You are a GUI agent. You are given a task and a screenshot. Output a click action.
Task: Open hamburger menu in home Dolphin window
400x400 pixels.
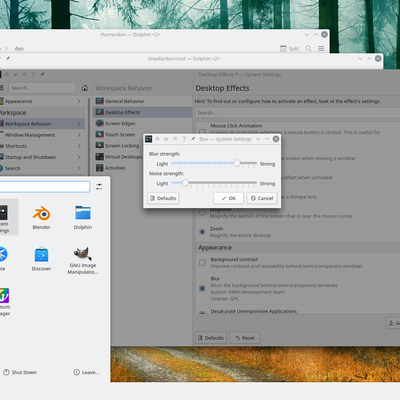click(x=321, y=49)
